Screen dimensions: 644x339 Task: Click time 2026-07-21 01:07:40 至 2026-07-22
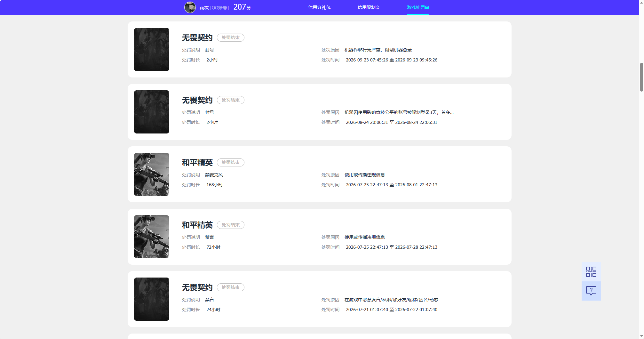click(392, 310)
